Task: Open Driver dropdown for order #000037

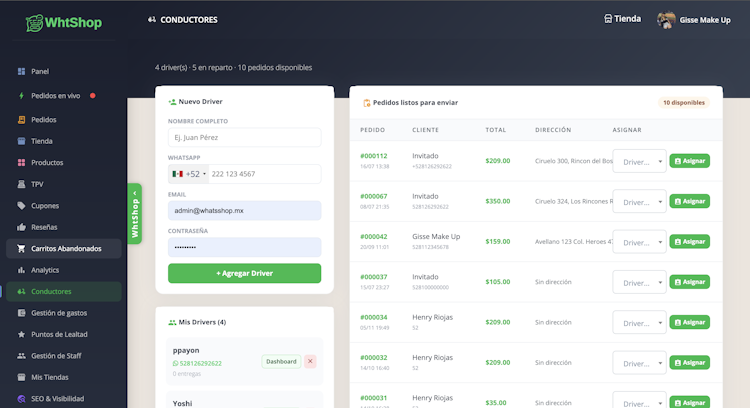Action: 639,282
